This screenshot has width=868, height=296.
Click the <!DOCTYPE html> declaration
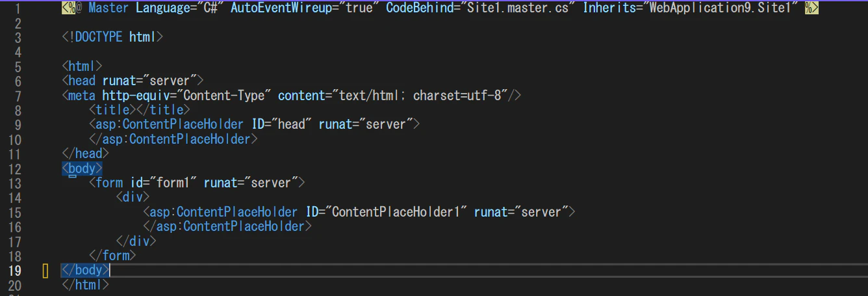[112, 37]
